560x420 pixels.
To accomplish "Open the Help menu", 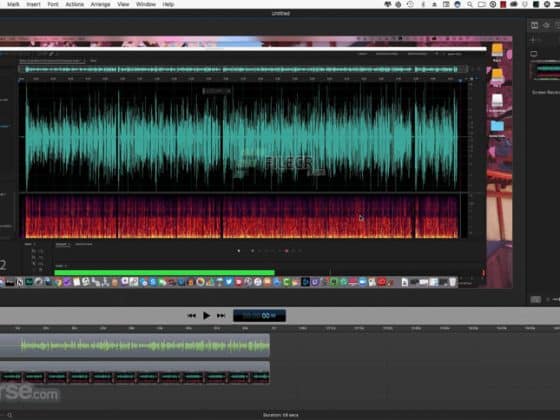I will point(168,4).
